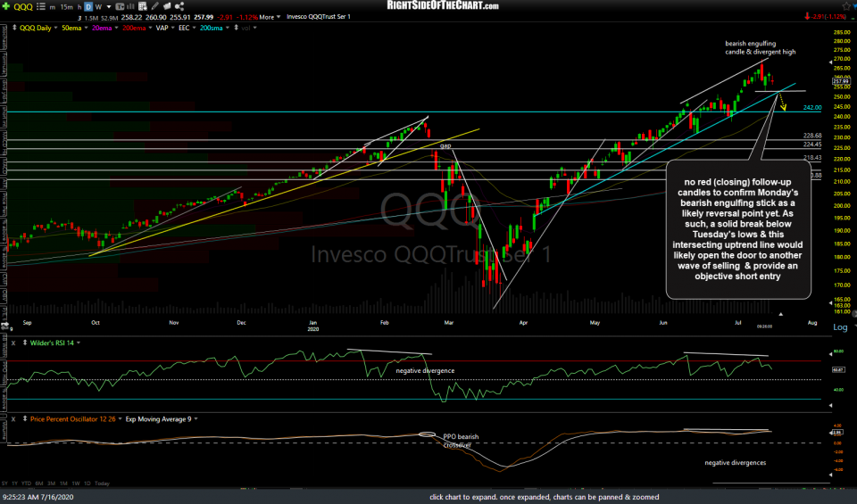This screenshot has height=504, width=857.
Task: Click the move arrows beside Price Percent Oscillator
Action: pos(25,419)
